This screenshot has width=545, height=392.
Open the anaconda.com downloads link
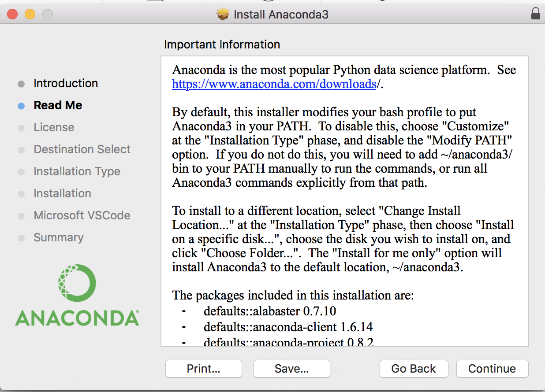274,84
